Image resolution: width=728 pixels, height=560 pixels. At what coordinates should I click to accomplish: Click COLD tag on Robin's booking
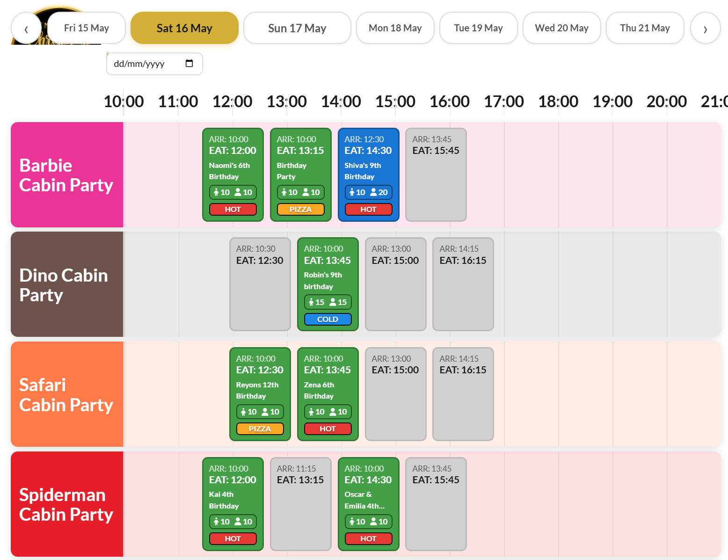coord(328,319)
